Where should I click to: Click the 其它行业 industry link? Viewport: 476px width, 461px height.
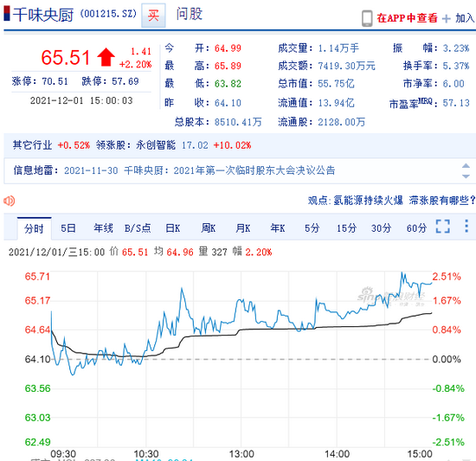click(x=32, y=145)
